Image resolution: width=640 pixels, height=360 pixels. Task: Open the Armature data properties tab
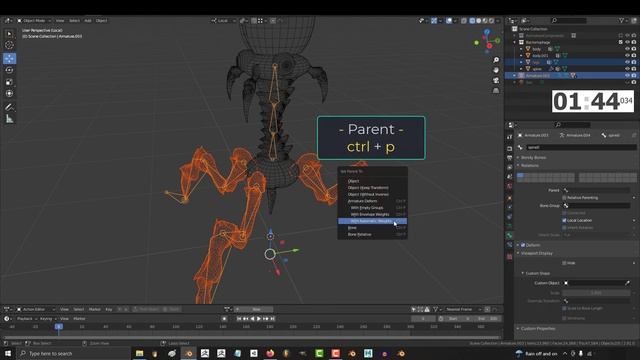(509, 226)
